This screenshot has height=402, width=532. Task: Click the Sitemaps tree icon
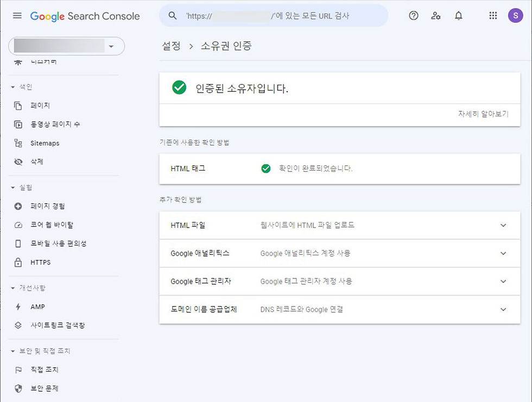pos(18,143)
